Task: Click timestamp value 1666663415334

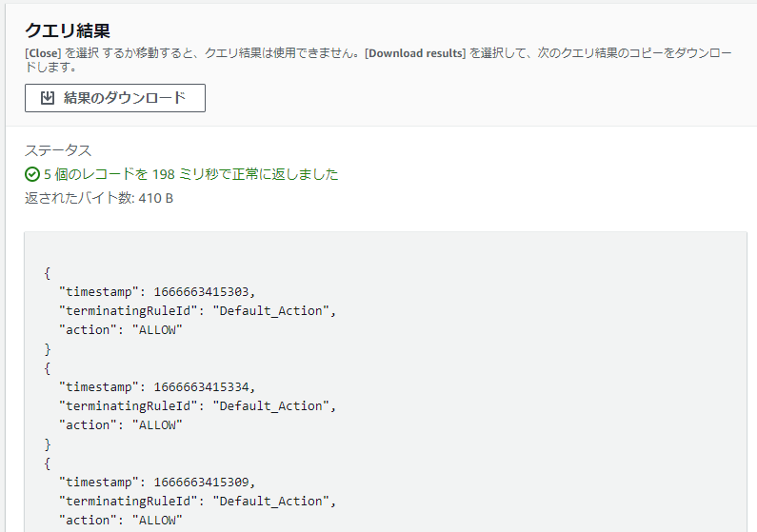Action: [204, 386]
